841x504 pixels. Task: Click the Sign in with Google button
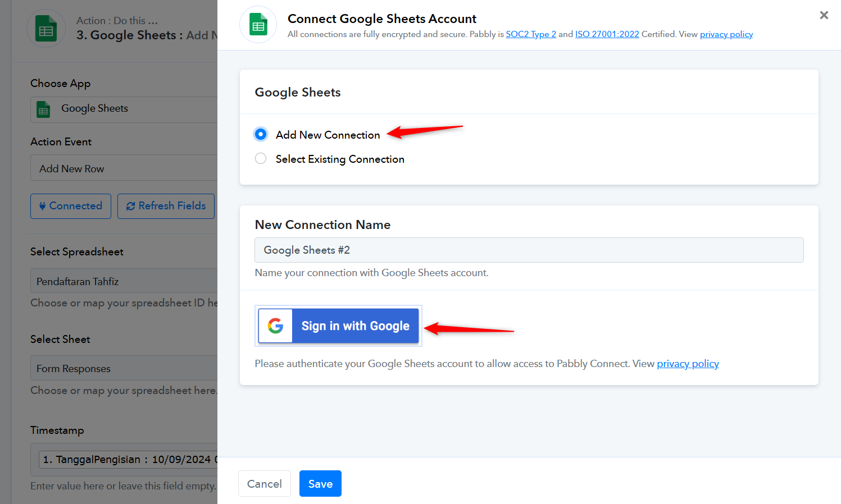click(338, 326)
